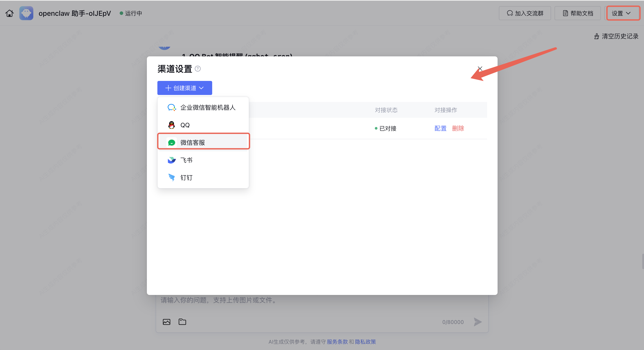This screenshot has height=350, width=644.
Task: Expand the 创建渠道 dropdown button
Action: 185,88
